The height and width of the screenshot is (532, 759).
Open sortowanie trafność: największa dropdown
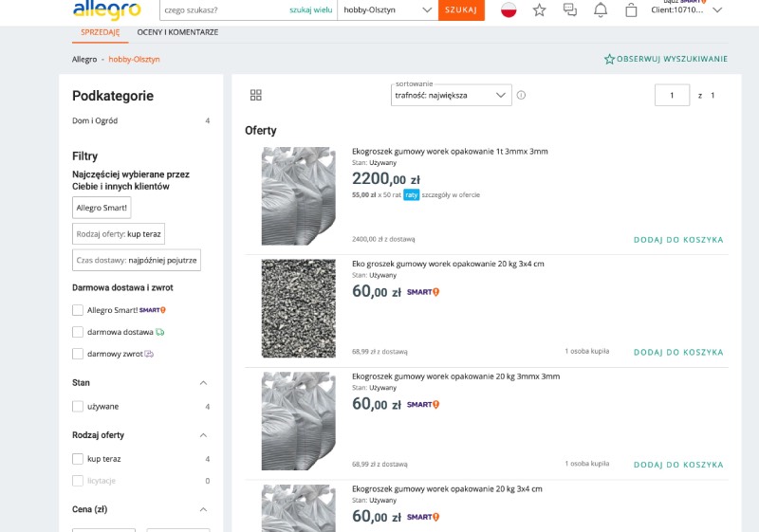452,95
